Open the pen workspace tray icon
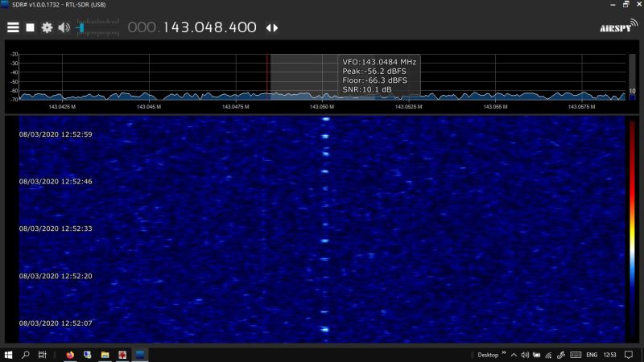This screenshot has width=644, height=362. (x=560, y=355)
